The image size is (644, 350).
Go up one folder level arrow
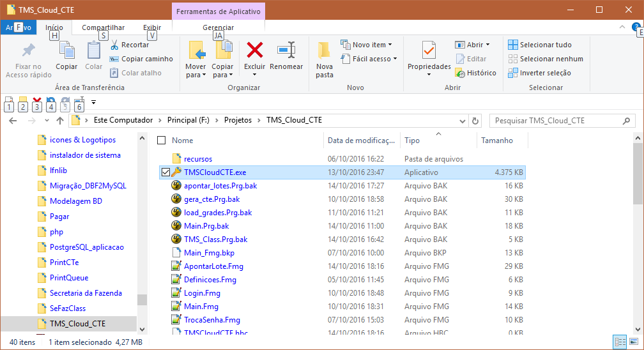tap(60, 120)
